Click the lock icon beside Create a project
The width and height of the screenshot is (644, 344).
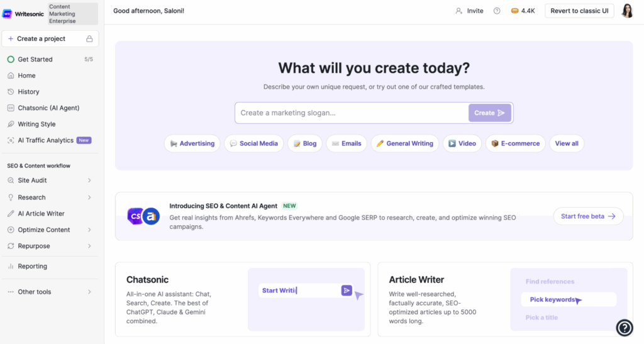[89, 38]
